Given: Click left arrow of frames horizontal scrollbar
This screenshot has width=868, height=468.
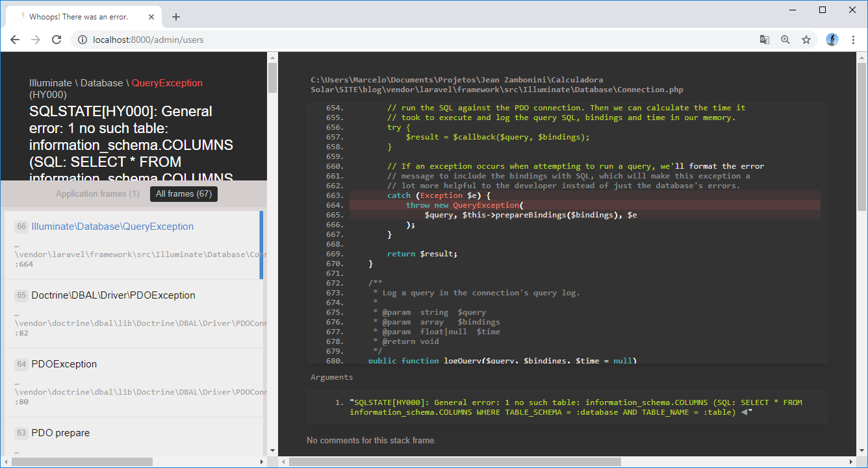Looking at the screenshot, I should [6, 462].
